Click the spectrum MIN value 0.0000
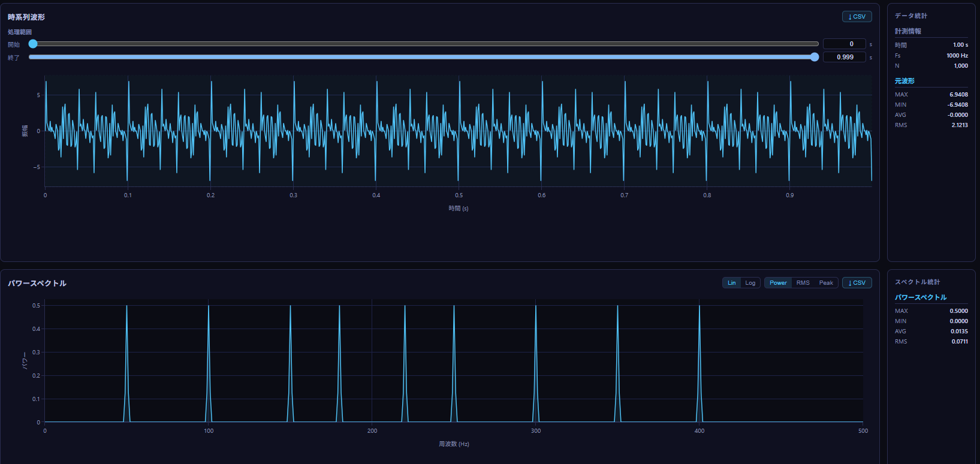The width and height of the screenshot is (980, 464). [958, 321]
